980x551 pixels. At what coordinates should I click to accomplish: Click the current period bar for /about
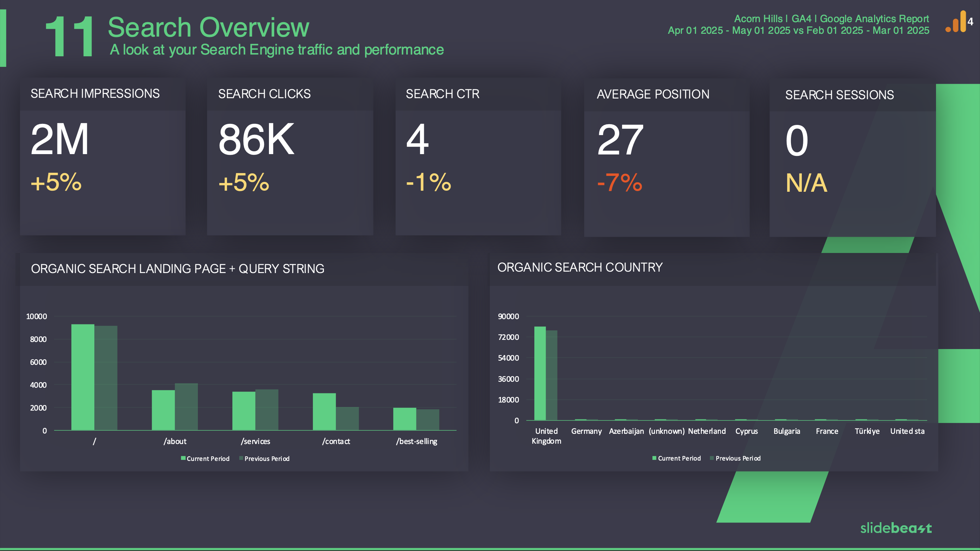point(163,410)
